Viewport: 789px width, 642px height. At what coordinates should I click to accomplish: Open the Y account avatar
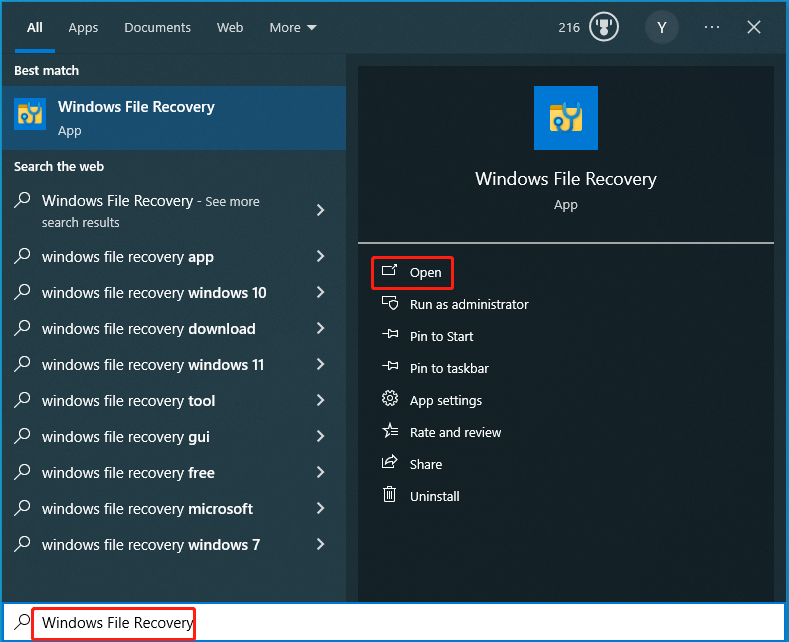pyautogui.click(x=662, y=27)
